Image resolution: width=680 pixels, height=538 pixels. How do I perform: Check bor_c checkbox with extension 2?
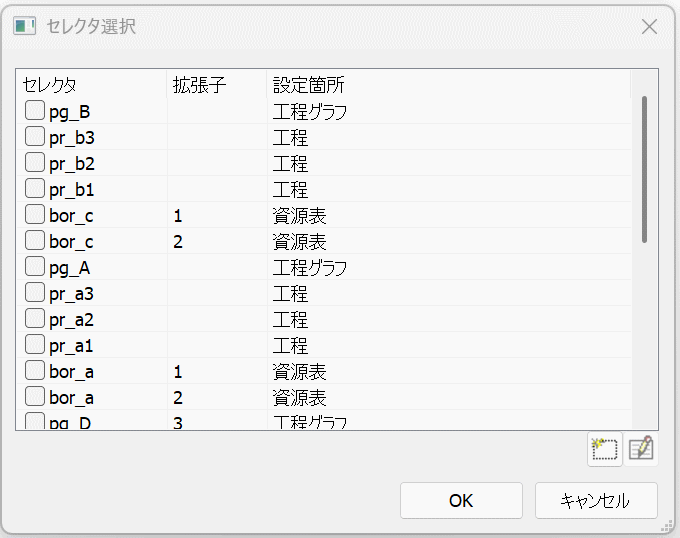pyautogui.click(x=34, y=241)
